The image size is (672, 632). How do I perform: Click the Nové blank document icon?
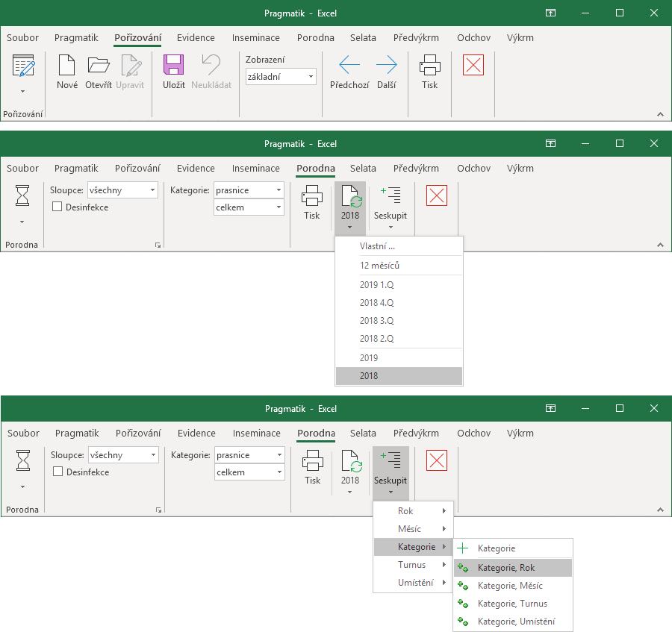pos(67,65)
